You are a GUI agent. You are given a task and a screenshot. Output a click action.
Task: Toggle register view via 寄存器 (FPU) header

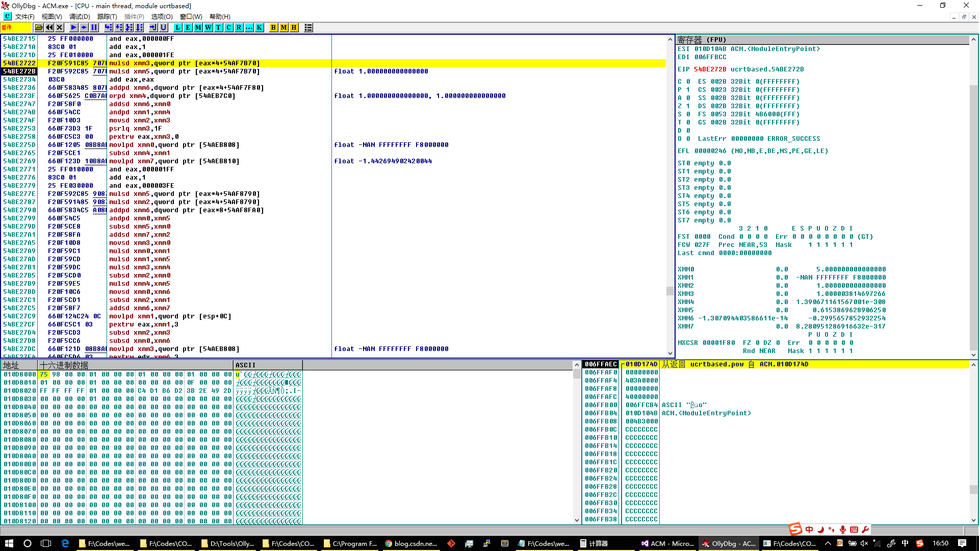click(x=822, y=40)
